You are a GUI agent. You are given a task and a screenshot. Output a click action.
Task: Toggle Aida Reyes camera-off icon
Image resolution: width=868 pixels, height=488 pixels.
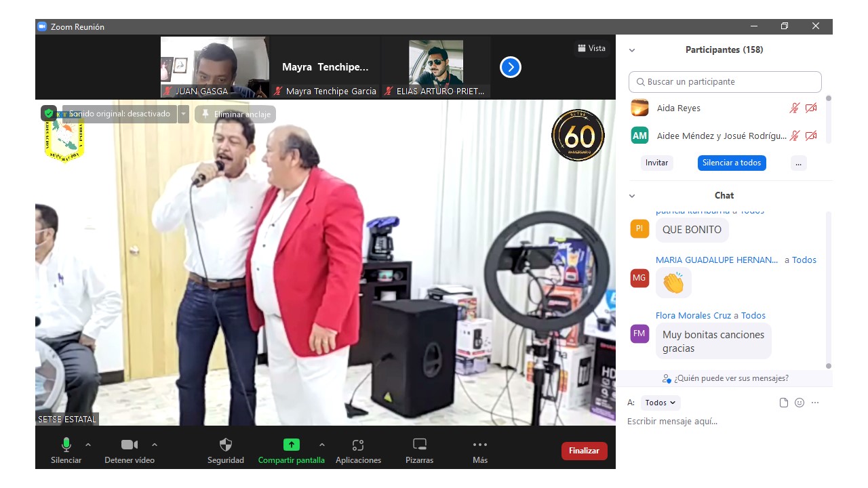(811, 108)
